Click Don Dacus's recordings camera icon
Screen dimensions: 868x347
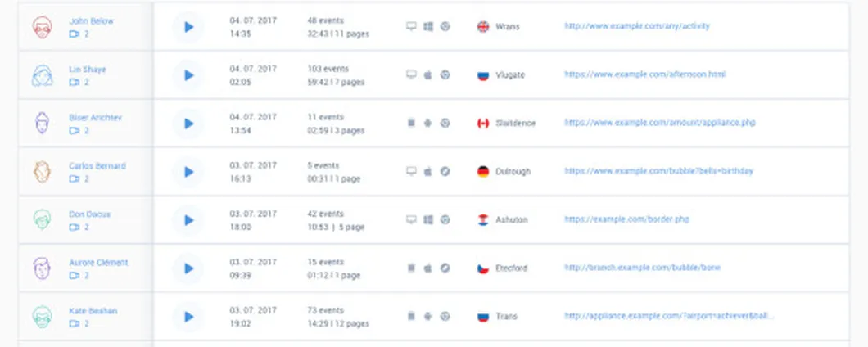point(75,228)
